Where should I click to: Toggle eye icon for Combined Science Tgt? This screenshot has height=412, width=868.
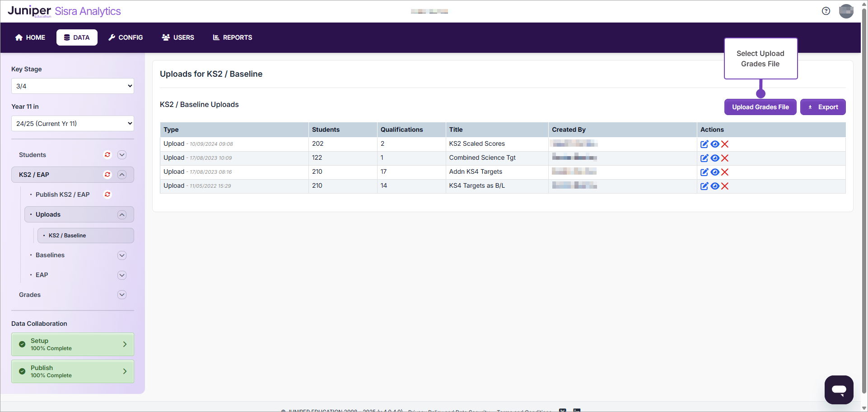pos(714,158)
